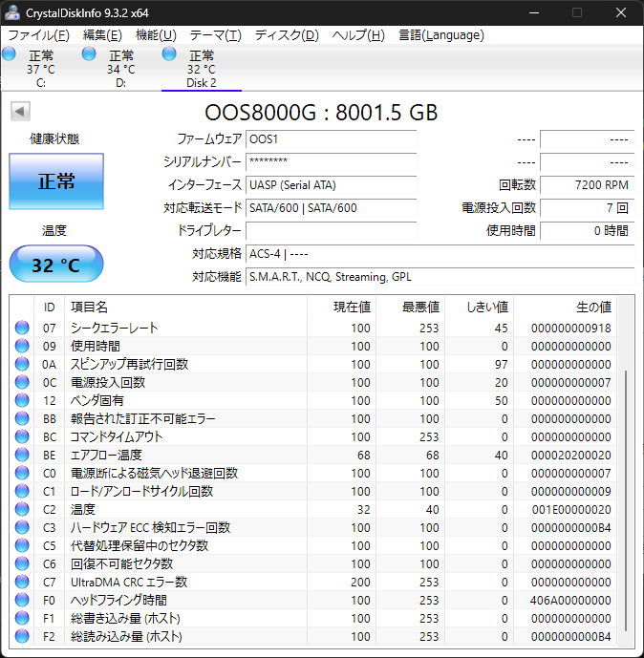Click current value 200 in UltraDMA CRC row

tap(360, 582)
